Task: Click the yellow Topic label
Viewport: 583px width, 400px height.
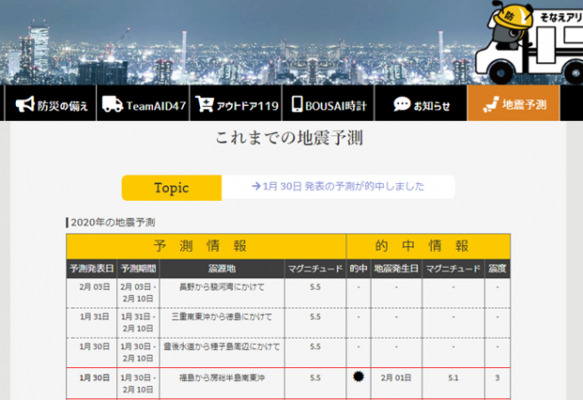Action: coord(172,188)
